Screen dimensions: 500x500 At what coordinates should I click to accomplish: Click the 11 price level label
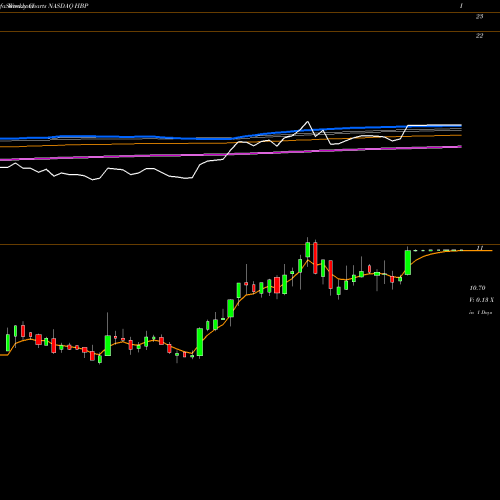tap(480, 248)
